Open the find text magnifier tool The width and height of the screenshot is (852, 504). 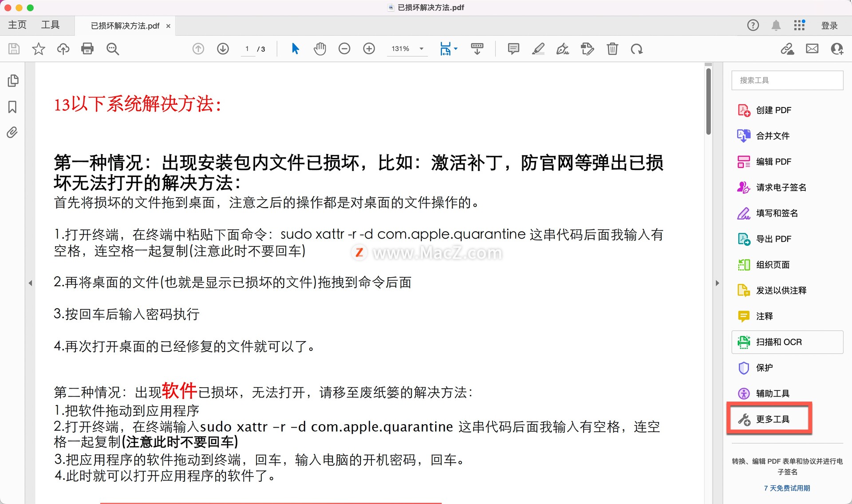[113, 49]
